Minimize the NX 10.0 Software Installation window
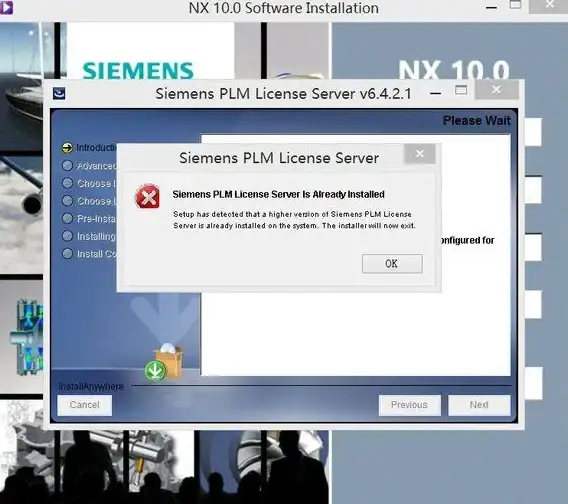568x504 pixels. point(491,7)
